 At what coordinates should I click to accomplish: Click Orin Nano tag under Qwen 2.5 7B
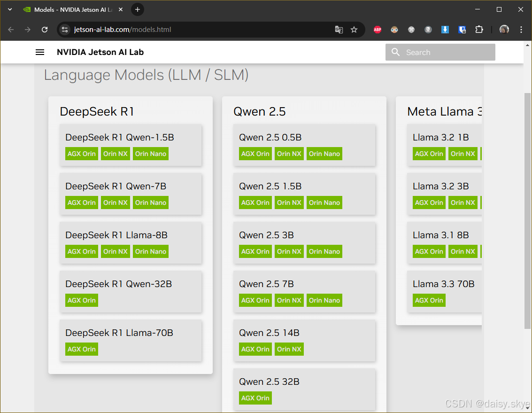coord(324,300)
